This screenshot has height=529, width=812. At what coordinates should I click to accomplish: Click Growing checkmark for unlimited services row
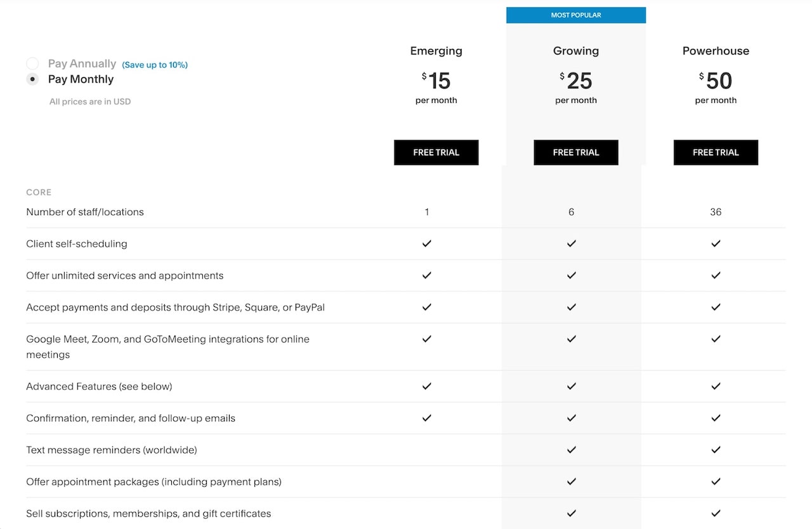pos(572,275)
